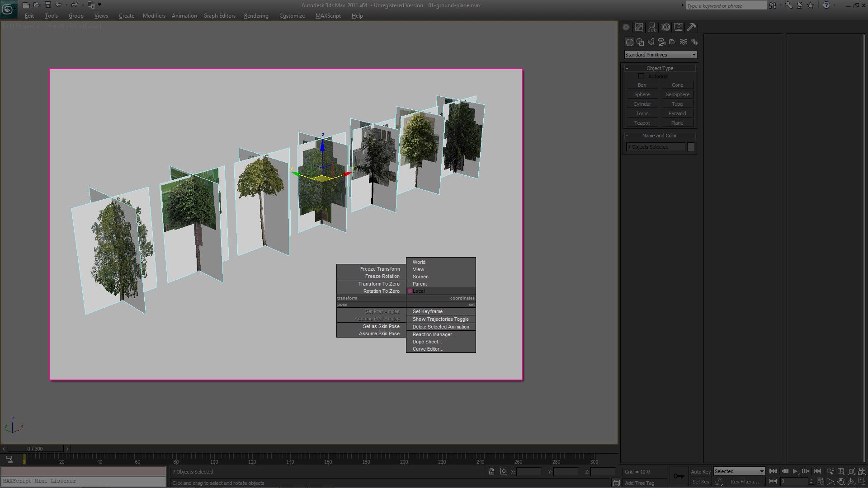Select the Pan View hand tool
Screen dimensions: 868x488
(x=840, y=481)
